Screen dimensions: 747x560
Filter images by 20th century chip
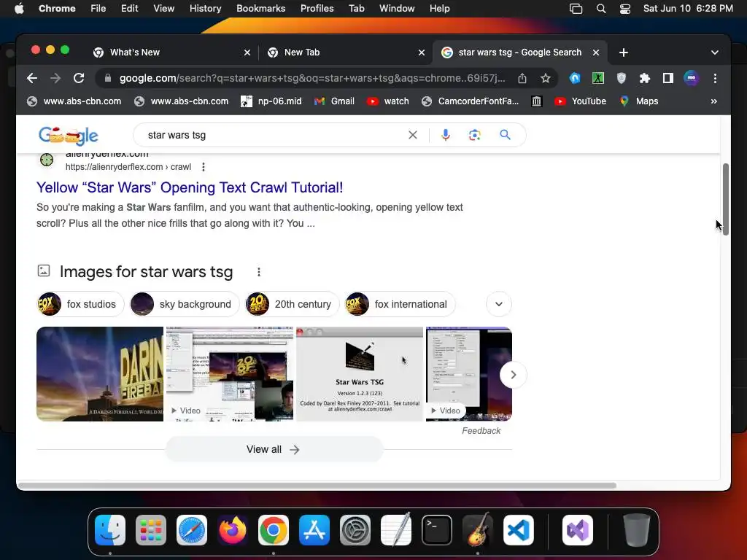coord(292,304)
